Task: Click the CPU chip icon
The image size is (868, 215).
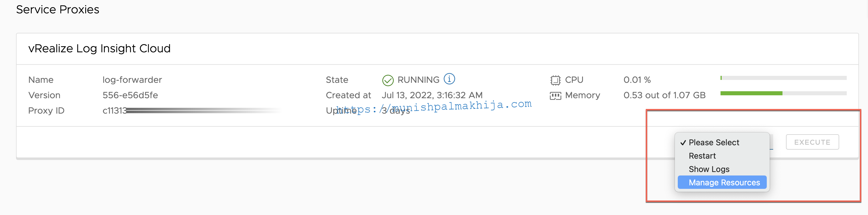Action: [555, 80]
